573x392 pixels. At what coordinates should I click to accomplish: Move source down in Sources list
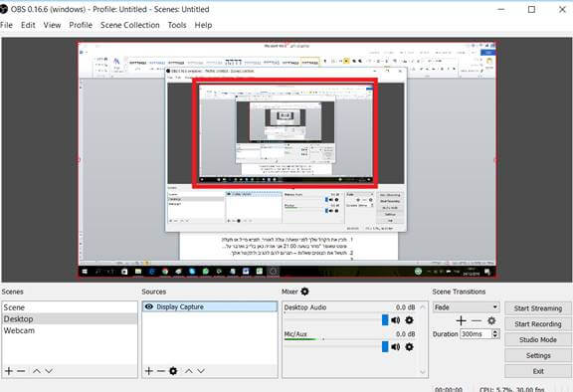click(201, 371)
